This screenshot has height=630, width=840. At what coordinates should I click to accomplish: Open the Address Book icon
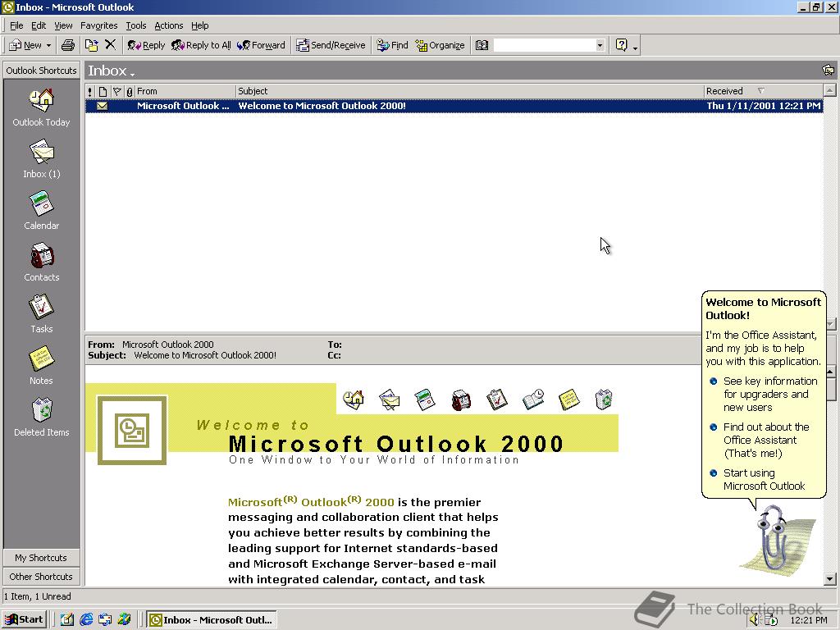[482, 45]
